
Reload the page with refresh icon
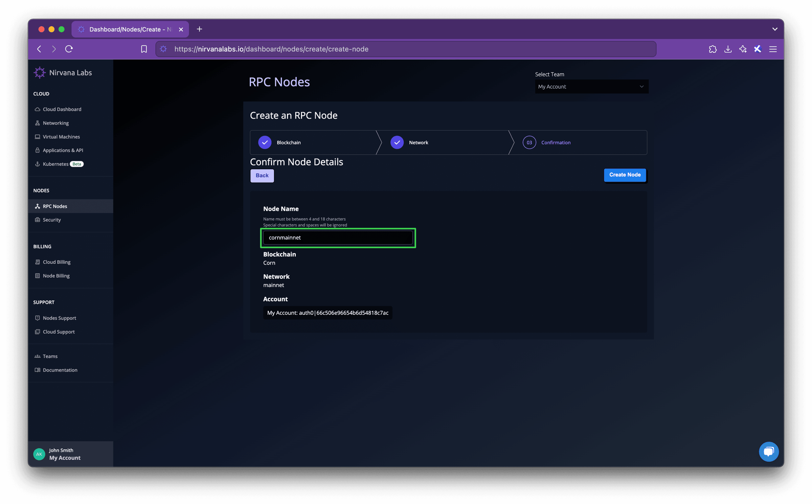[69, 49]
